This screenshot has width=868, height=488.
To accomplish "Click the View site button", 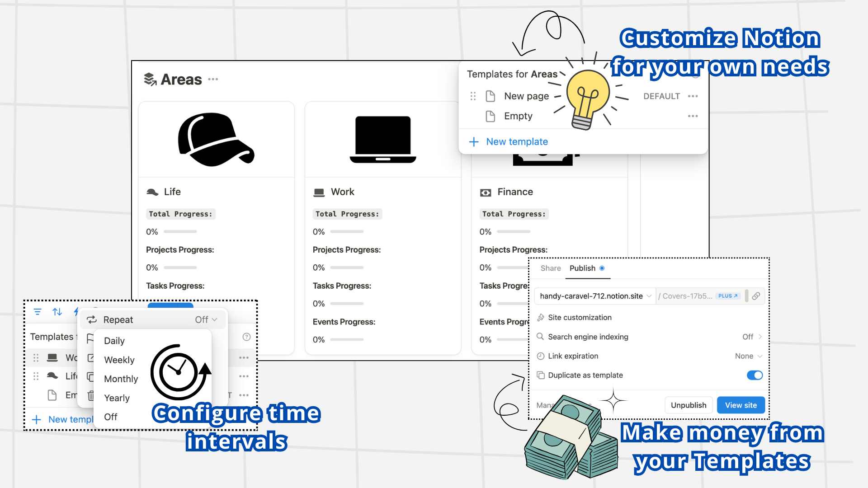I will pyautogui.click(x=741, y=405).
